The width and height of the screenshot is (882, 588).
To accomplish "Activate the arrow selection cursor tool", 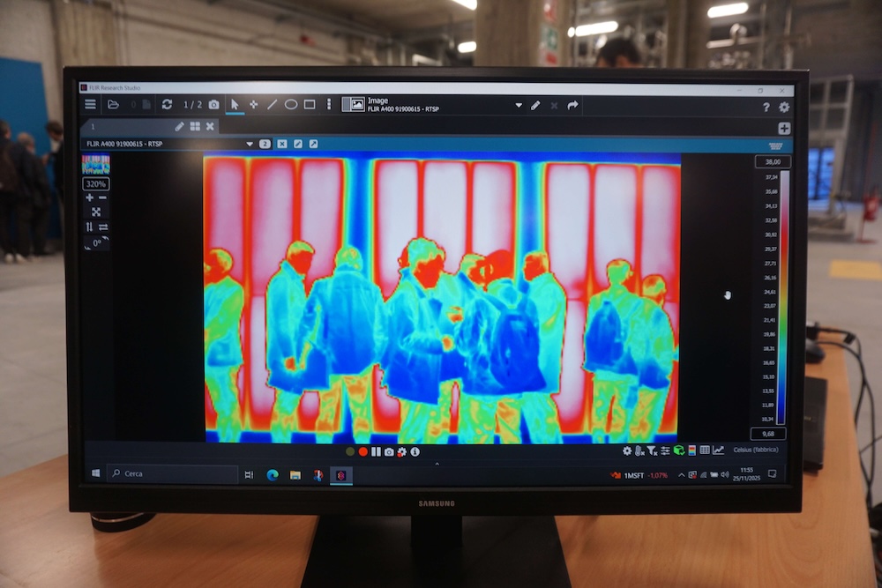I will coord(235,104).
